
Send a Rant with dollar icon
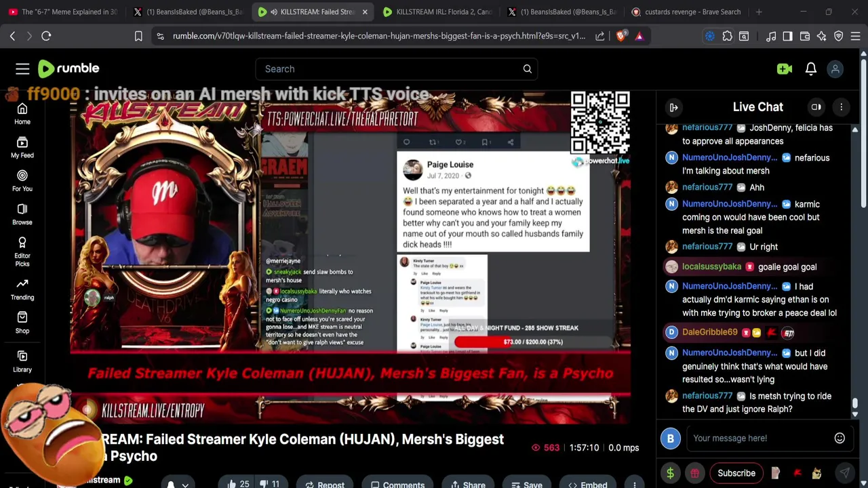(671, 473)
